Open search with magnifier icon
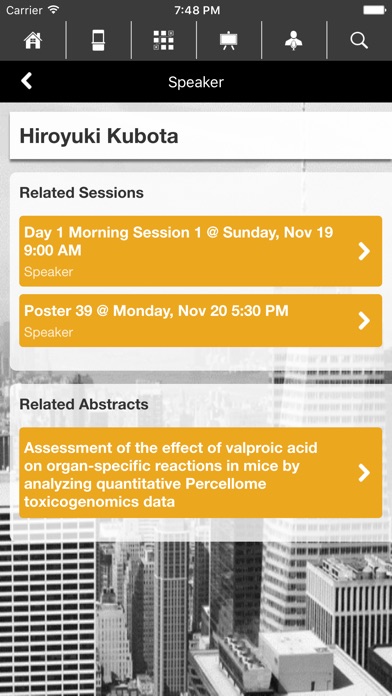This screenshot has width=392, height=696. [x=359, y=40]
